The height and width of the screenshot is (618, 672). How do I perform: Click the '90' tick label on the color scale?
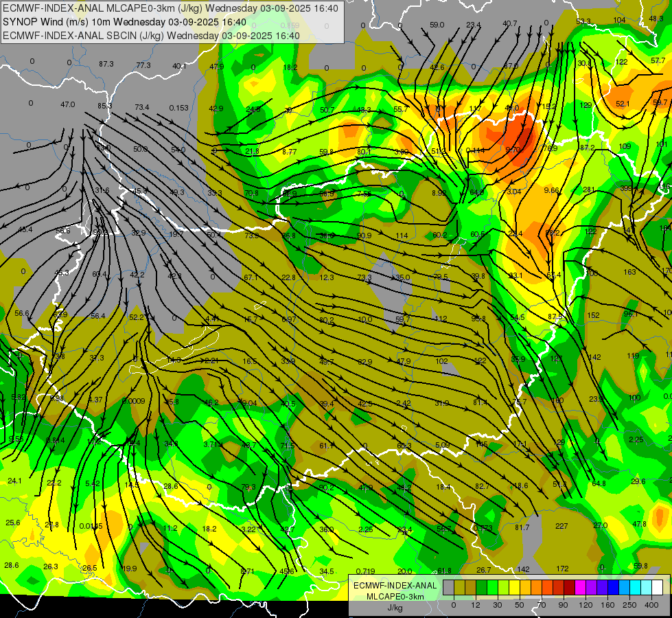click(563, 605)
